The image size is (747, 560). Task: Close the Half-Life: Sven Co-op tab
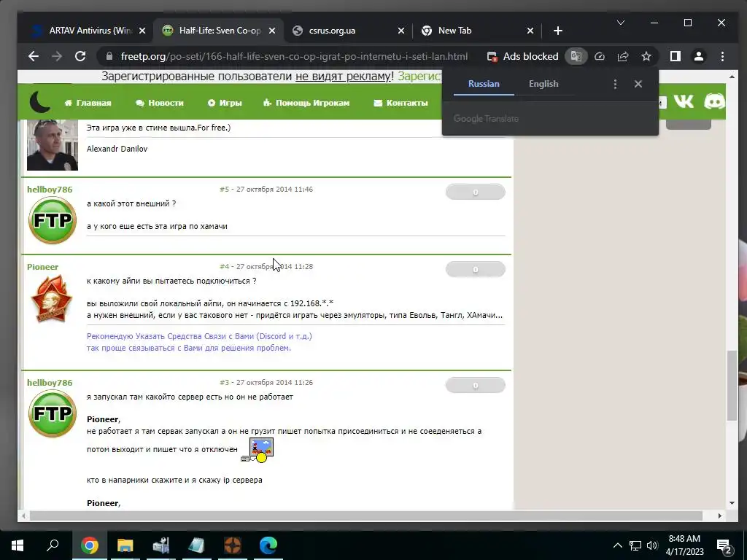[x=271, y=31]
